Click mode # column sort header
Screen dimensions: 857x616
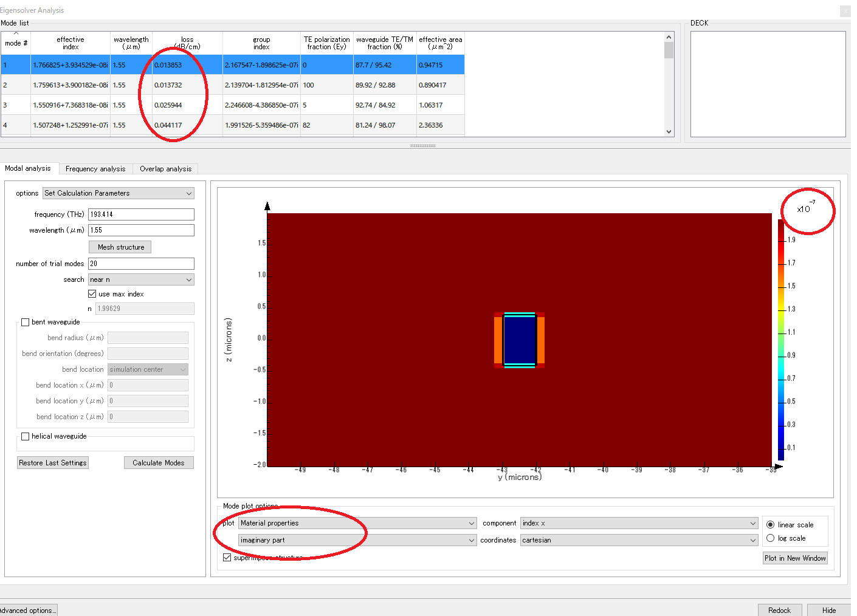point(16,43)
